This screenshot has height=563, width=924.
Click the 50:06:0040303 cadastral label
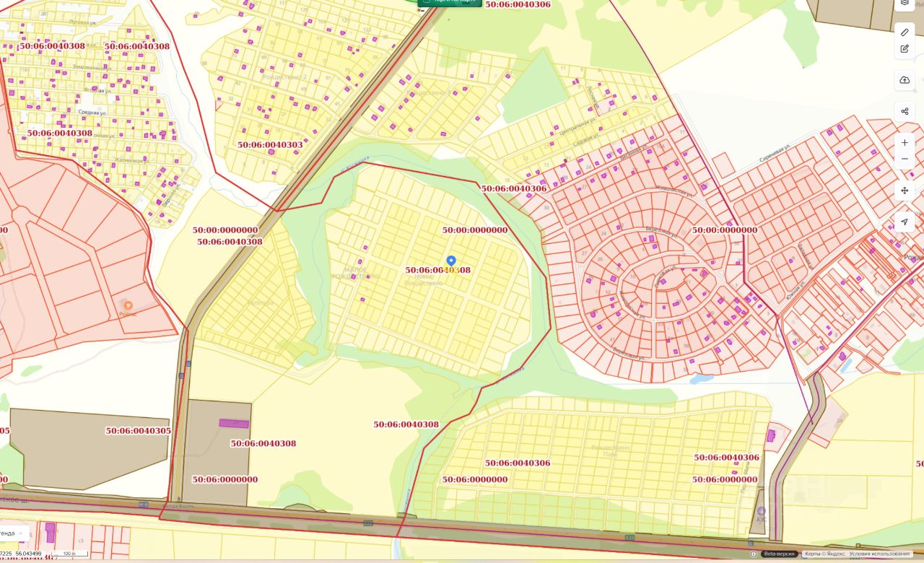270,144
